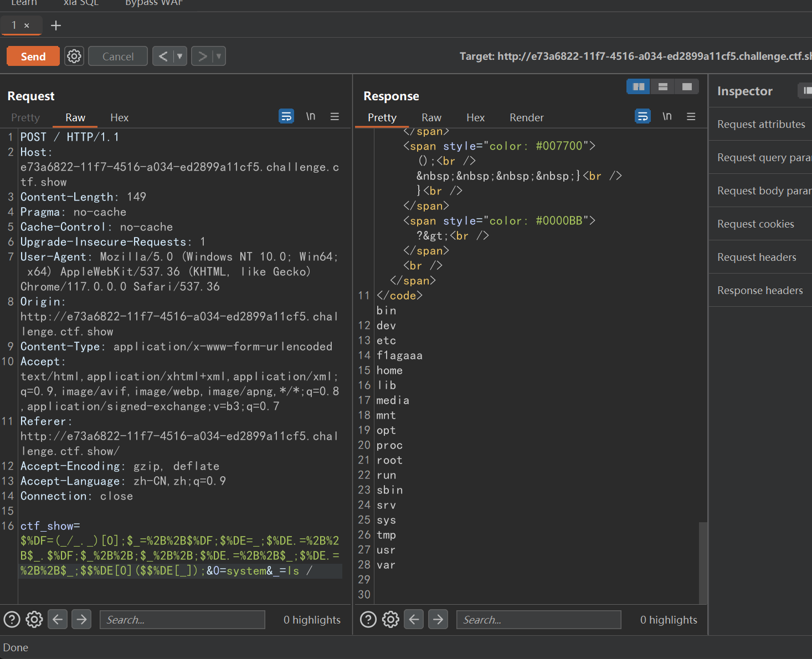The width and height of the screenshot is (812, 659).
Task: Select Repeater tab 1
Action: [14, 25]
